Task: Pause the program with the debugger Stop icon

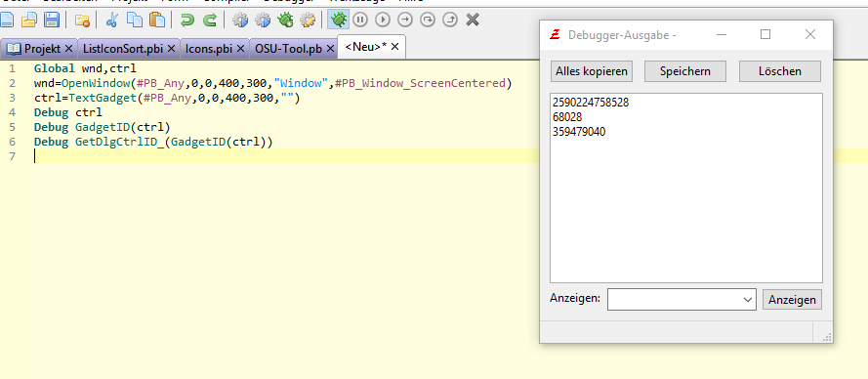Action: [x=360, y=20]
